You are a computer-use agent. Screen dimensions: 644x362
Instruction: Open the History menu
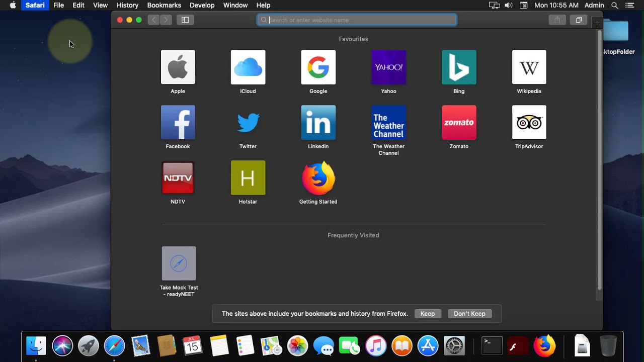[x=127, y=5]
